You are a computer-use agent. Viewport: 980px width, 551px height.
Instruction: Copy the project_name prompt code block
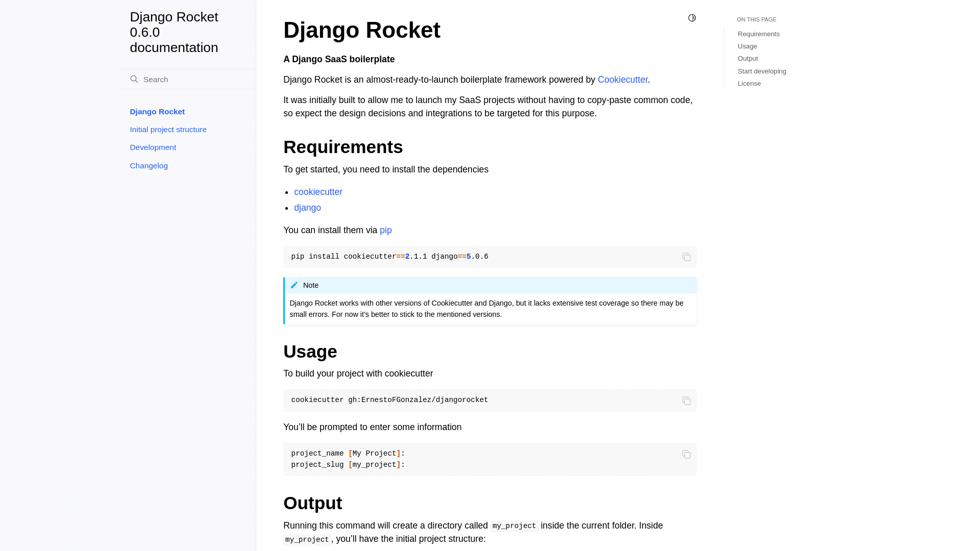click(x=687, y=454)
